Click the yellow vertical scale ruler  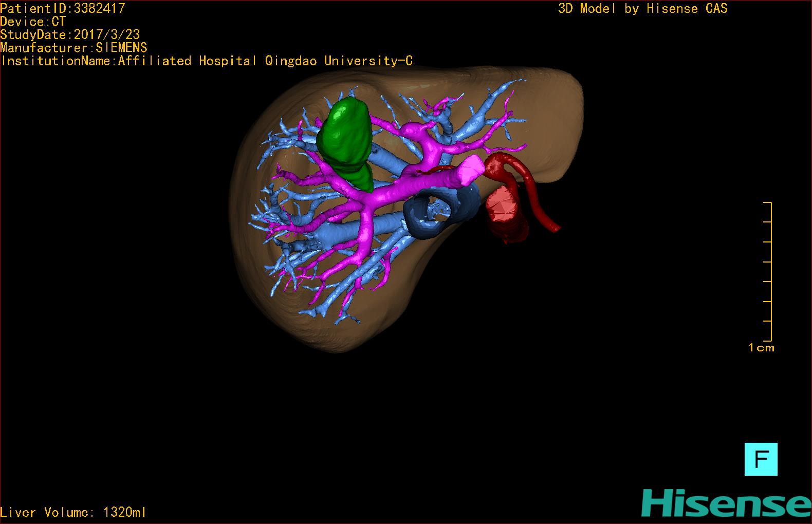coord(767,272)
